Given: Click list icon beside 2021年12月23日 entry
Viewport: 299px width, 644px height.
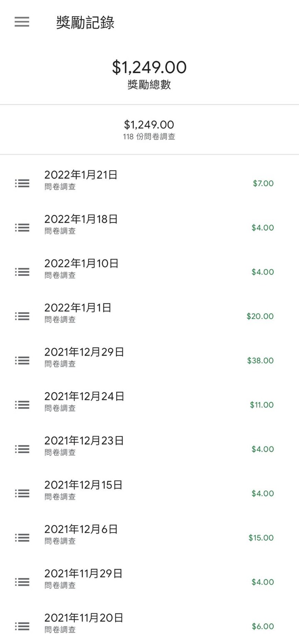Looking at the screenshot, I should [x=22, y=449].
